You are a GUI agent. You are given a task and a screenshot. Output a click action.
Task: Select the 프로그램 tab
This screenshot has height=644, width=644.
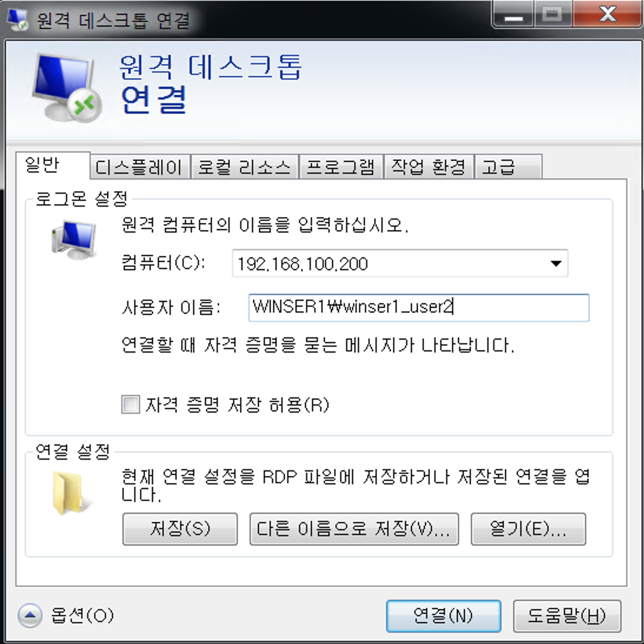(341, 167)
